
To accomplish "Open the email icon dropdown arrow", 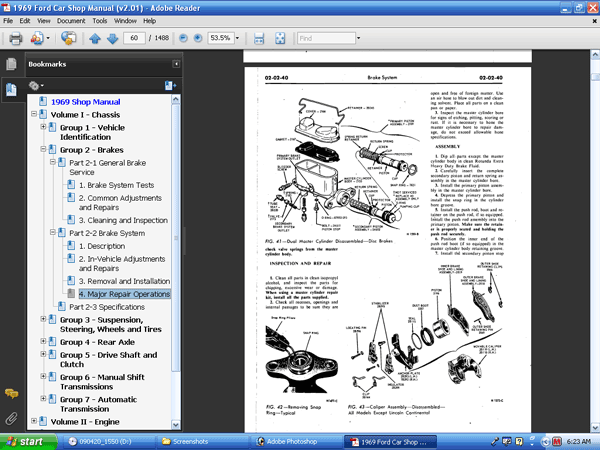I will 48,38.
